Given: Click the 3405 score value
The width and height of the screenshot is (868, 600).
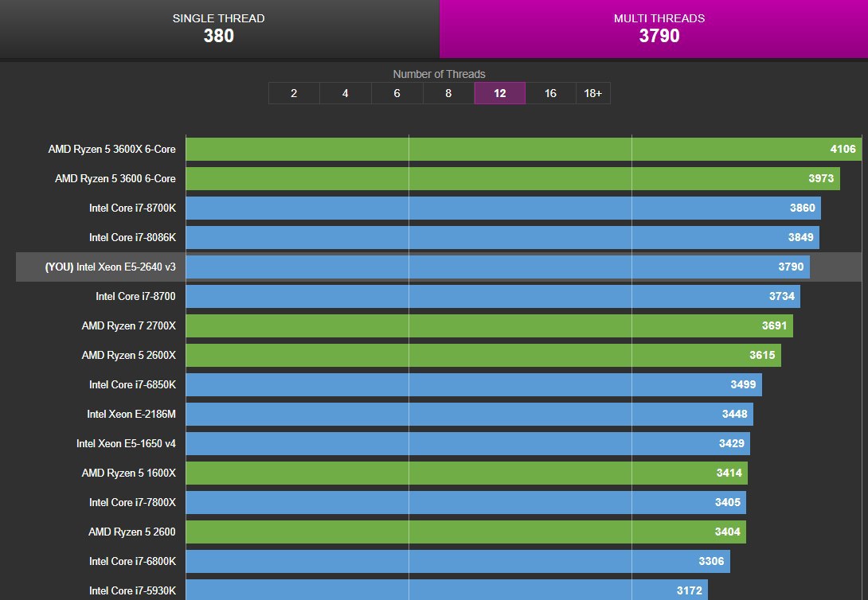Looking at the screenshot, I should coord(727,502).
